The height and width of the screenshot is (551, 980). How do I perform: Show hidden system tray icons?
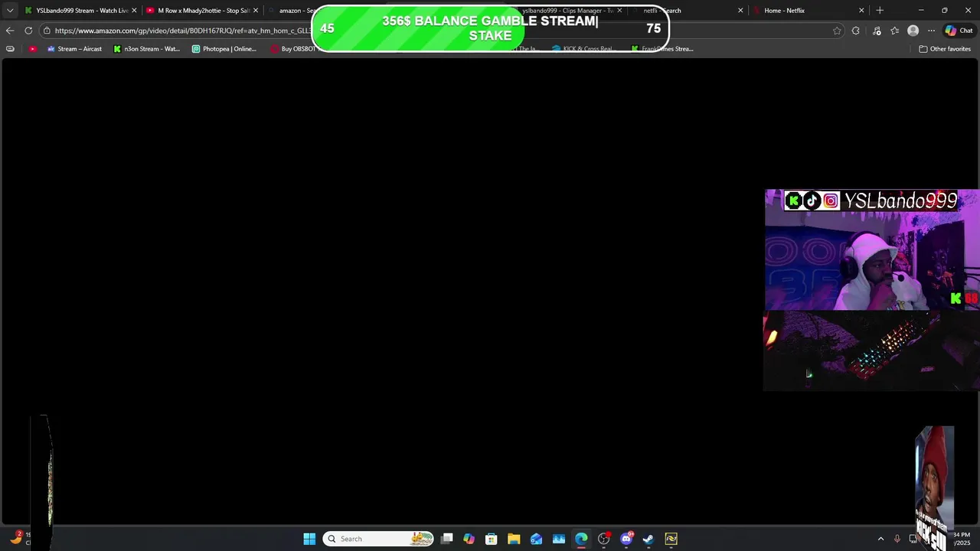tap(880, 539)
